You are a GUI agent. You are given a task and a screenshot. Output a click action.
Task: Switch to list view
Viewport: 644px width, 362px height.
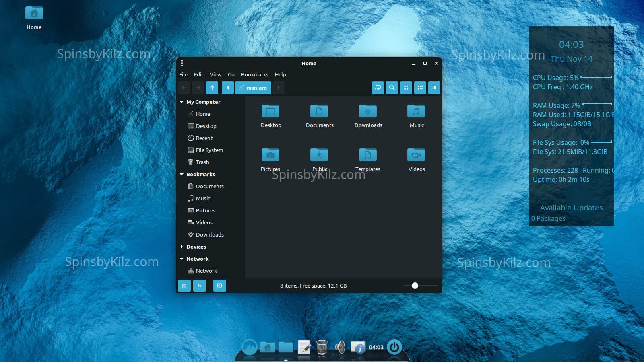point(420,88)
